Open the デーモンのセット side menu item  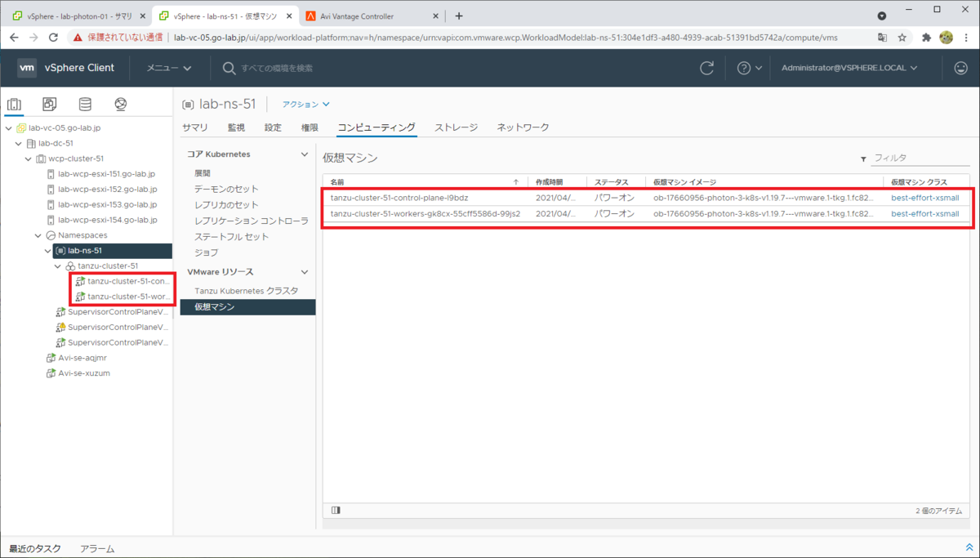tap(226, 189)
